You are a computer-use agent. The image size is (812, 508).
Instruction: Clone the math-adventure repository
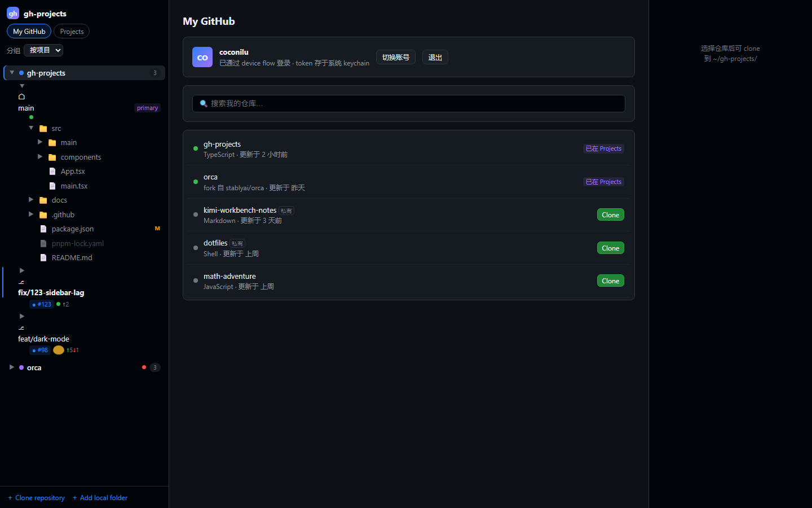611,281
